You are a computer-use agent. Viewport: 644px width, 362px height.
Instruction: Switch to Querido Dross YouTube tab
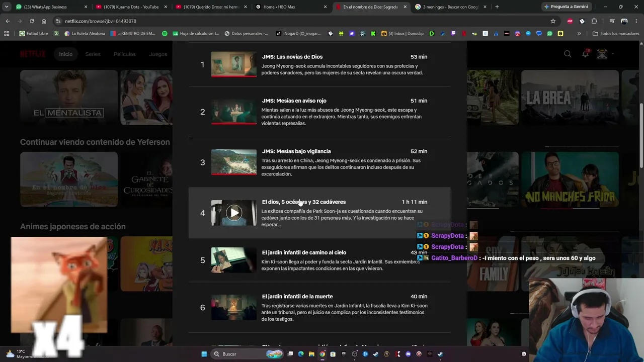(x=212, y=7)
